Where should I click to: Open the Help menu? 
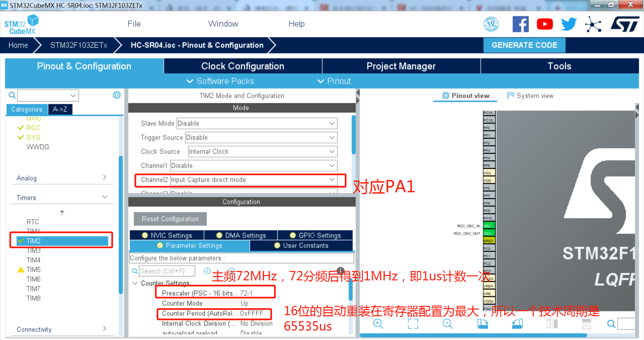click(x=297, y=24)
